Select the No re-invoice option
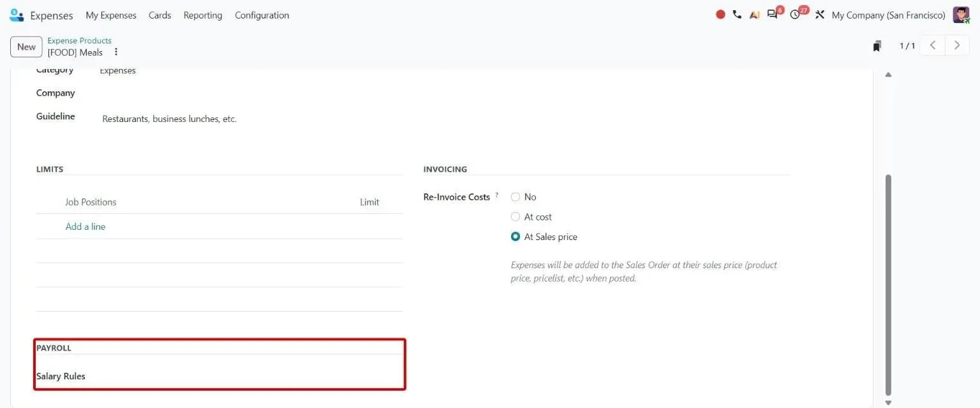Image resolution: width=980 pixels, height=408 pixels. 516,197
